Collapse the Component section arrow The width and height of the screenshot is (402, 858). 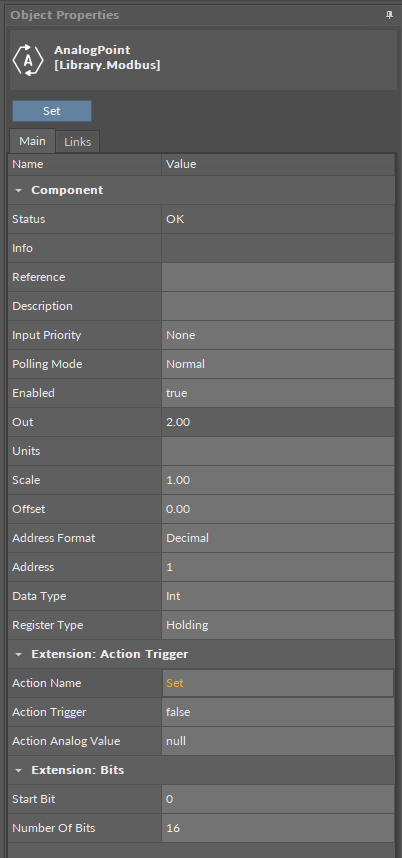coord(19,190)
